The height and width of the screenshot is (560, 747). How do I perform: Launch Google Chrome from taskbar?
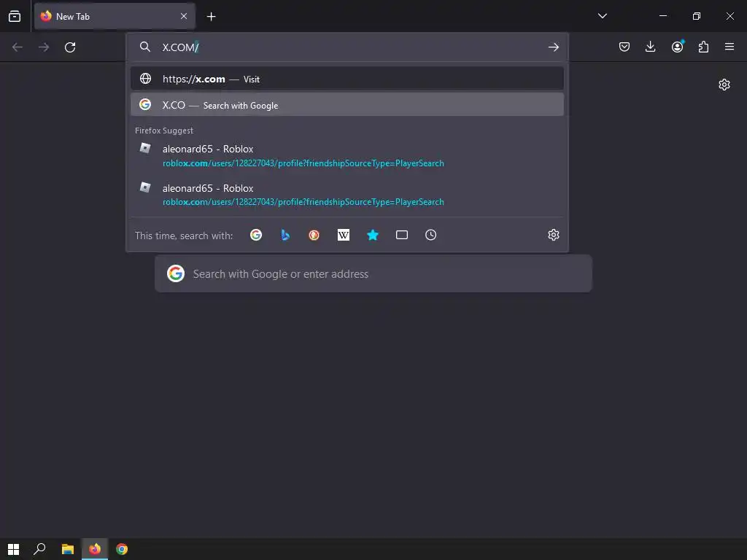[x=122, y=549]
